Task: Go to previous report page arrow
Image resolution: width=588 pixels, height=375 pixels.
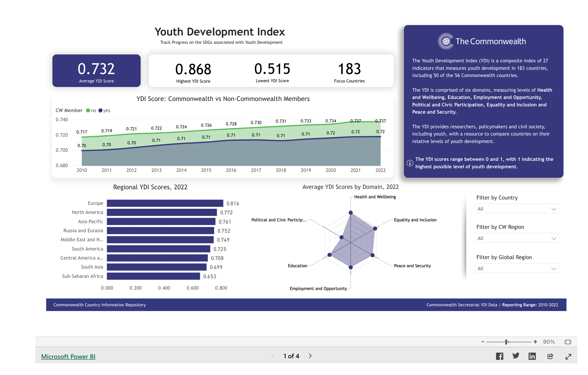Action: (x=273, y=356)
